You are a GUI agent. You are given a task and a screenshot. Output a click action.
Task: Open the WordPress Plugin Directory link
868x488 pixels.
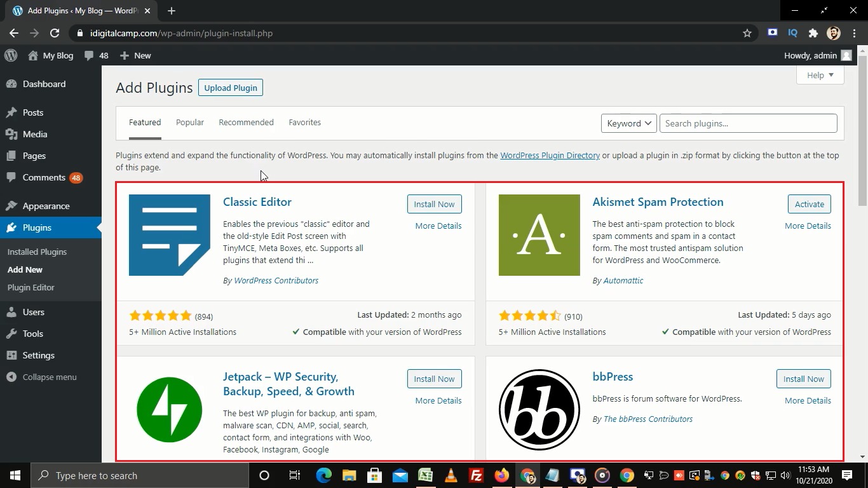[x=550, y=155]
